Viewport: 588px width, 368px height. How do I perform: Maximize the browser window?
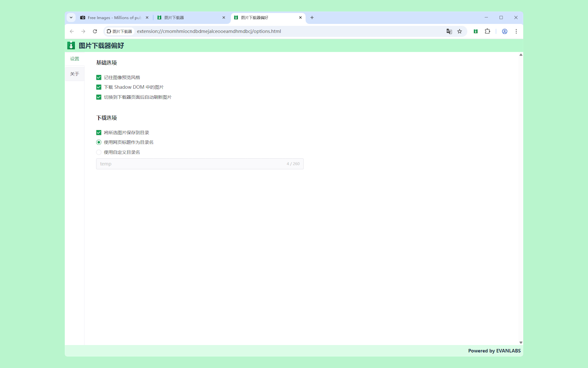coord(501,17)
